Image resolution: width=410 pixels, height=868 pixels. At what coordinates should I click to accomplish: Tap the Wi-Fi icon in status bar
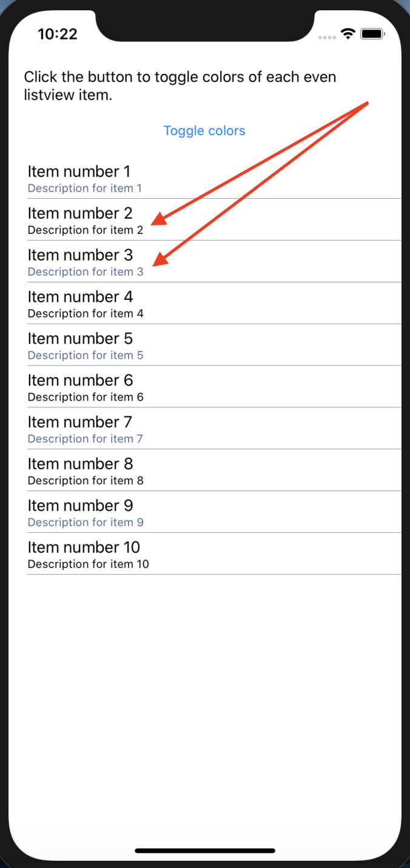click(347, 35)
